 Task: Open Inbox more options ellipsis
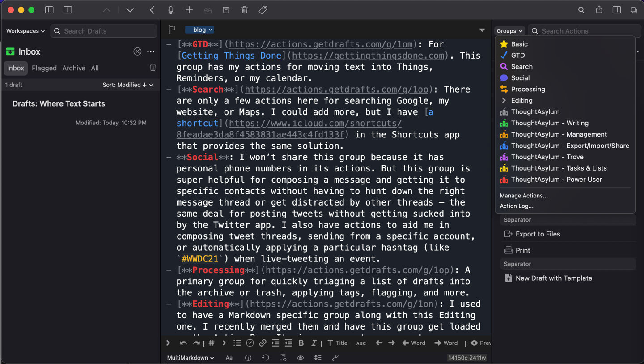pyautogui.click(x=151, y=51)
